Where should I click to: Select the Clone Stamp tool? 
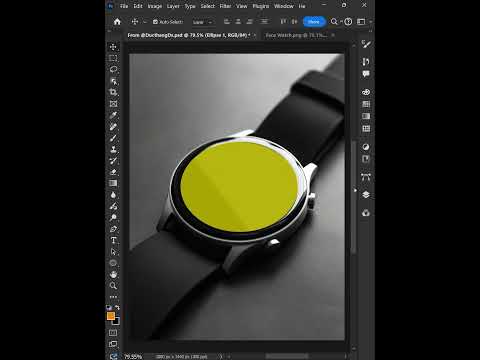(x=113, y=149)
